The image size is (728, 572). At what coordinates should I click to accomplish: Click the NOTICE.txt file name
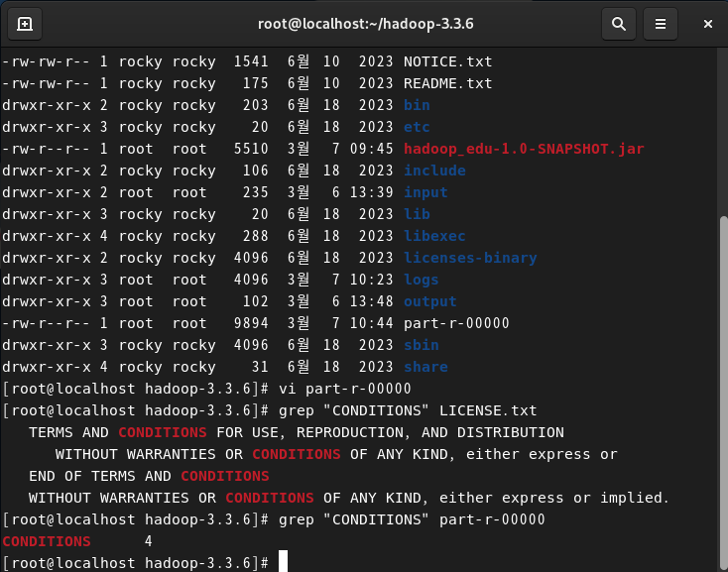pos(447,61)
